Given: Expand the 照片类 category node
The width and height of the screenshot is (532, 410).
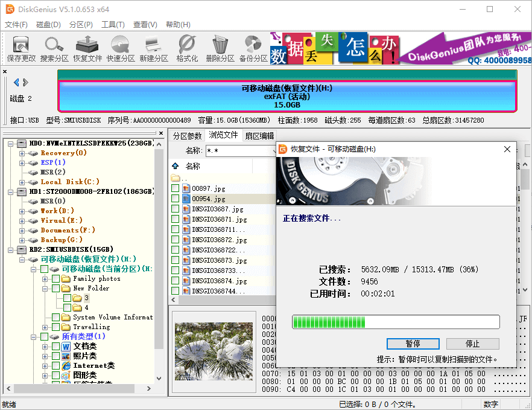Looking at the screenshot, I should tap(45, 356).
